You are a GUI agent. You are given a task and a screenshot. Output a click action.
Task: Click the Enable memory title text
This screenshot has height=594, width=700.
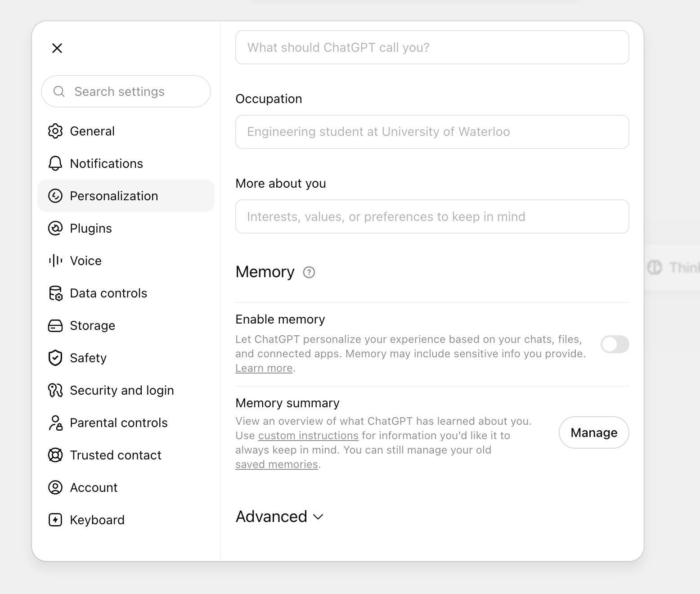(280, 319)
